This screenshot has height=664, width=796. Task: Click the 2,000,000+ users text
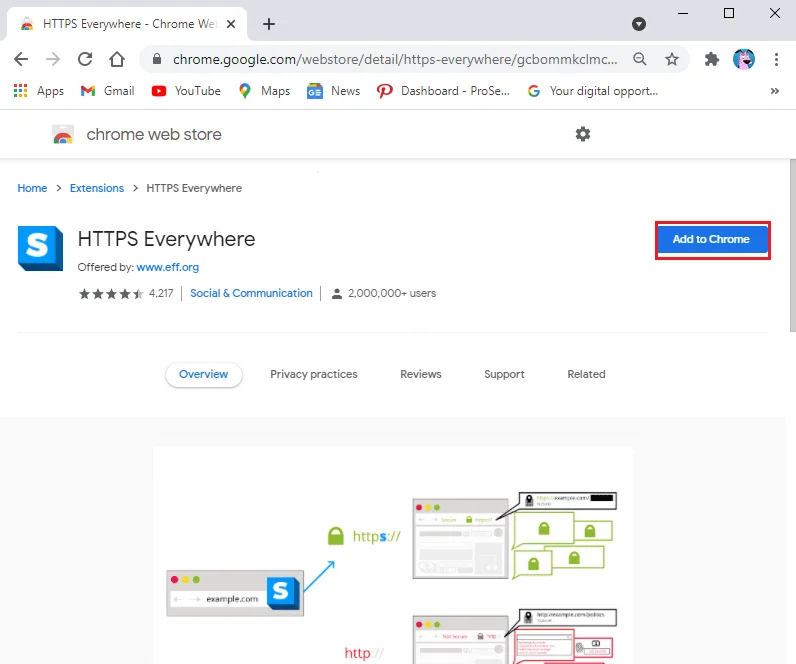(392, 293)
